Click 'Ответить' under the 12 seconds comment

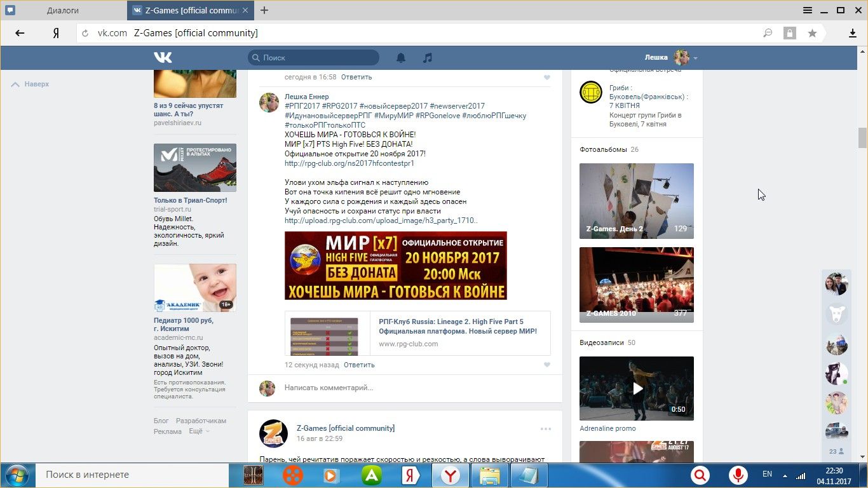click(359, 365)
